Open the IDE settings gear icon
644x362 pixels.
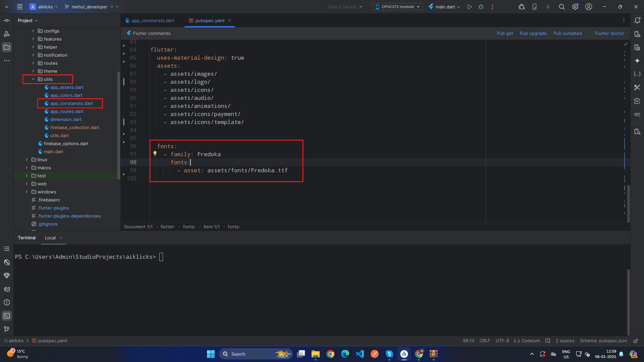point(575,7)
